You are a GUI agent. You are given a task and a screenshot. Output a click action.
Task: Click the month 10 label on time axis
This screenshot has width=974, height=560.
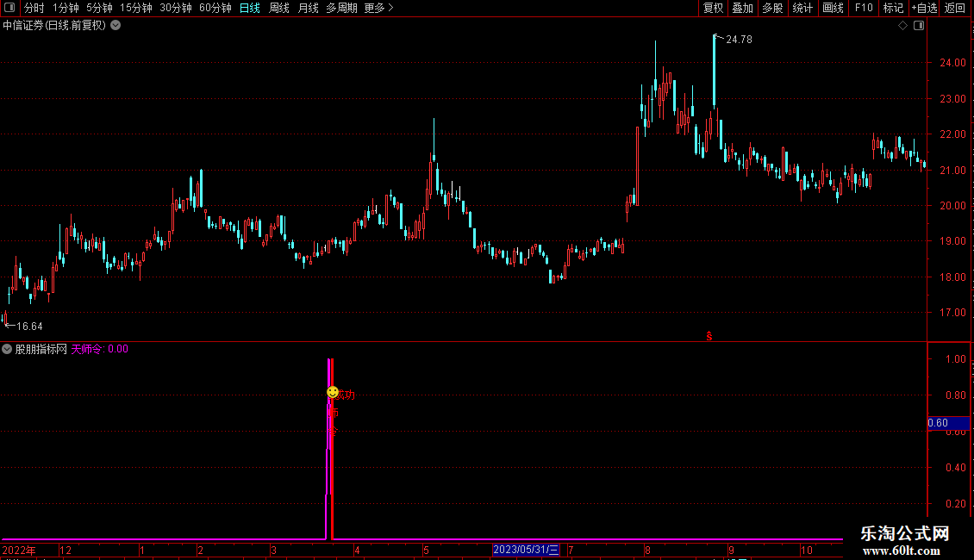(x=806, y=550)
